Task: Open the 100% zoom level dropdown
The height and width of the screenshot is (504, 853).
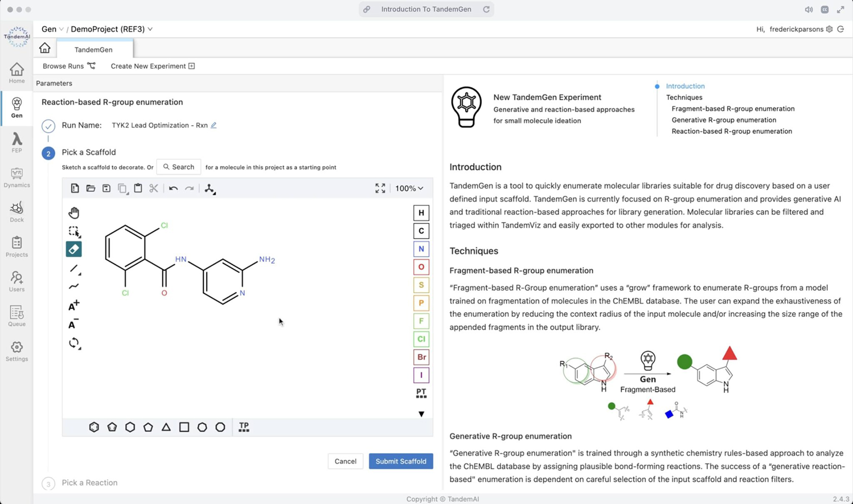Action: point(409,188)
